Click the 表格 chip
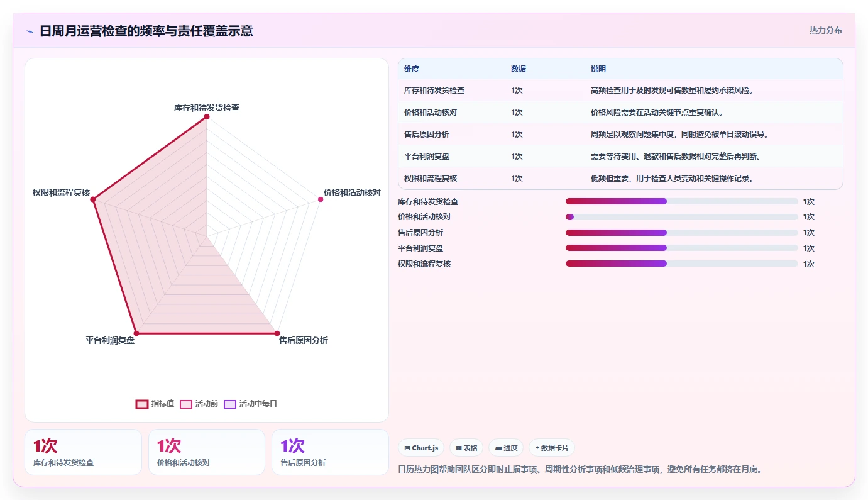 466,448
